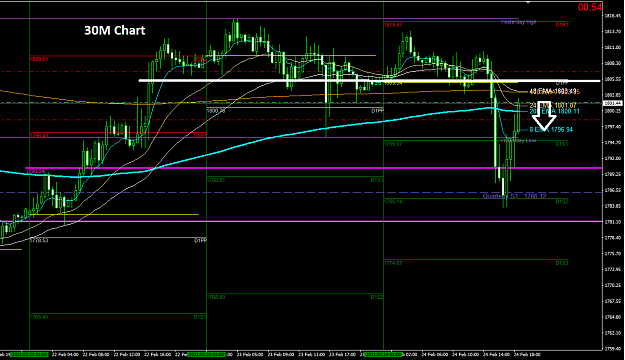
Task: Click the 1765.45 support price label
Action: click(x=39, y=317)
